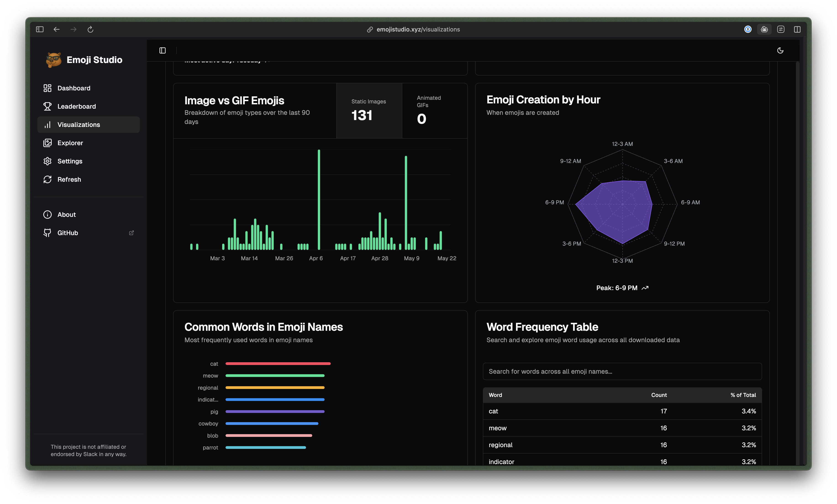Image resolution: width=837 pixels, height=504 pixels.
Task: Open the Leaderboard trophy icon
Action: click(x=47, y=107)
